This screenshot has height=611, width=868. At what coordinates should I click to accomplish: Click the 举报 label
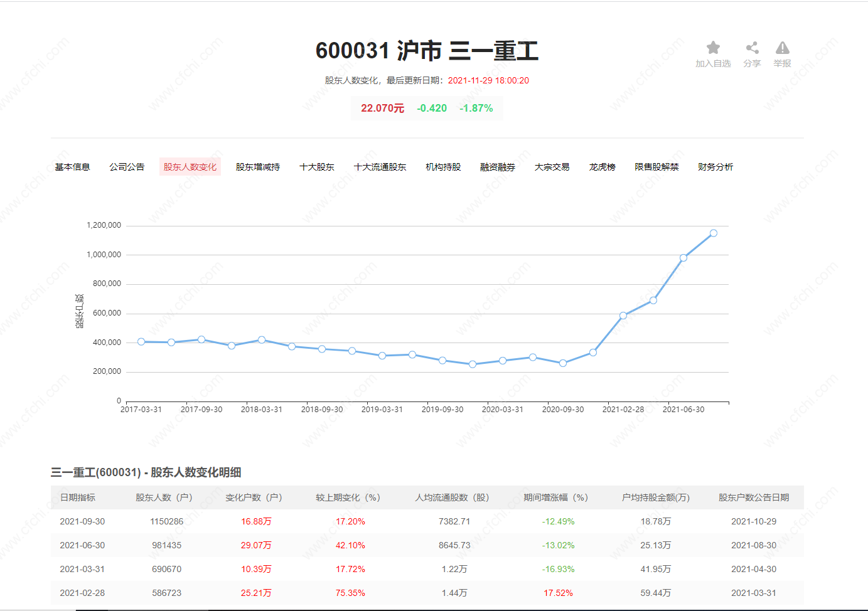[782, 63]
